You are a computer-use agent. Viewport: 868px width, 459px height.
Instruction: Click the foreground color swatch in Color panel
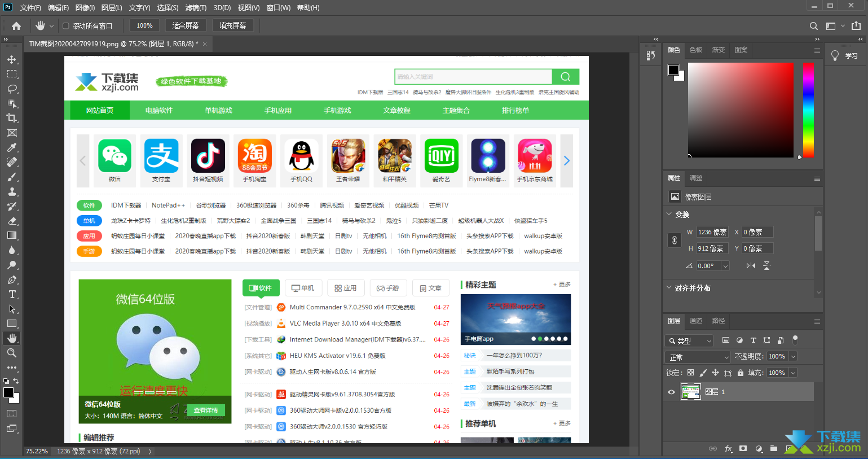[673, 70]
